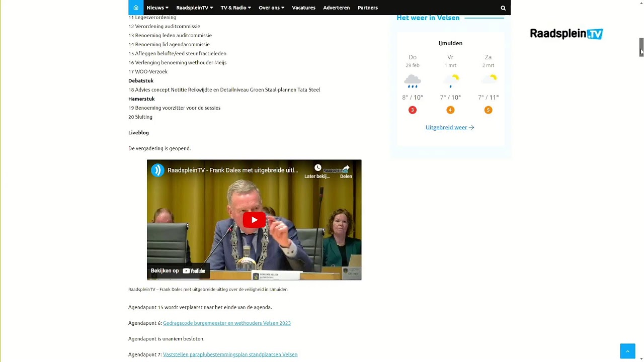Open the TV & Radio dropdown
Image resolution: width=644 pixels, height=362 pixels.
[235, 8]
